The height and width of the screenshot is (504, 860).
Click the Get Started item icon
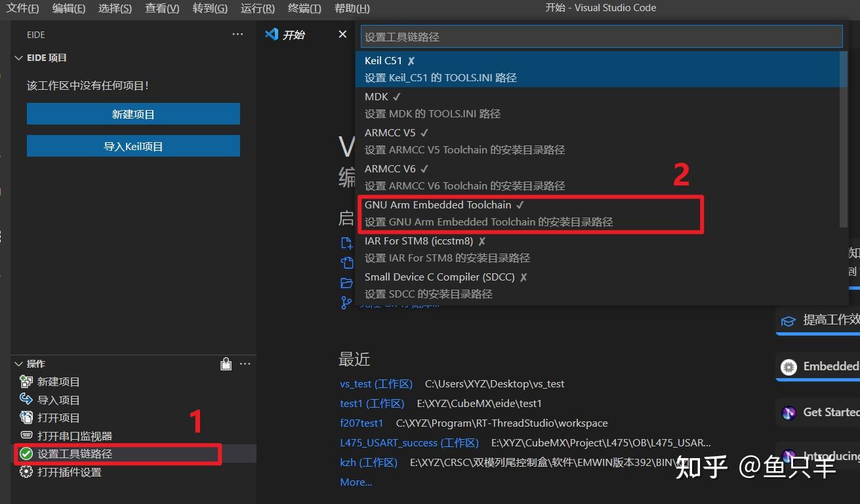(x=789, y=412)
